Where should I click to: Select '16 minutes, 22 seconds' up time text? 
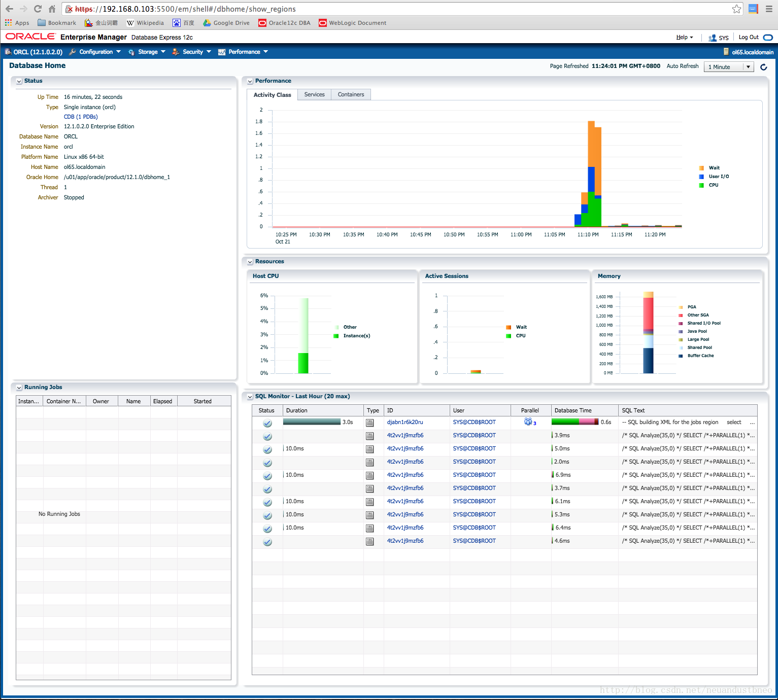click(x=93, y=97)
